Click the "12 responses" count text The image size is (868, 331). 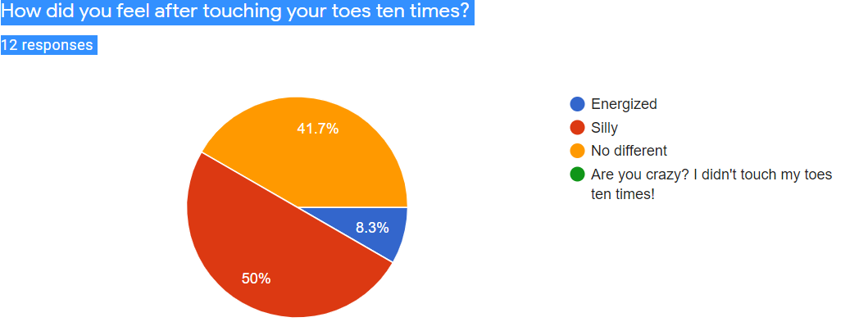click(48, 45)
